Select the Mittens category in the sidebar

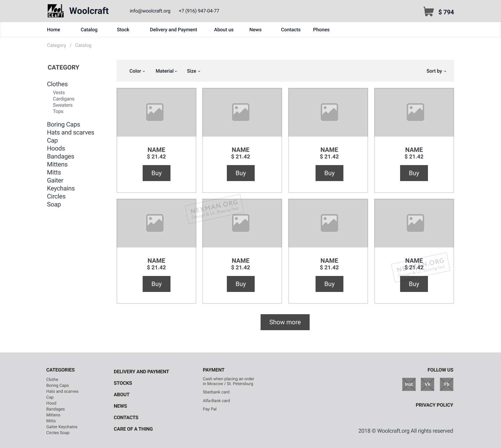pyautogui.click(x=57, y=164)
